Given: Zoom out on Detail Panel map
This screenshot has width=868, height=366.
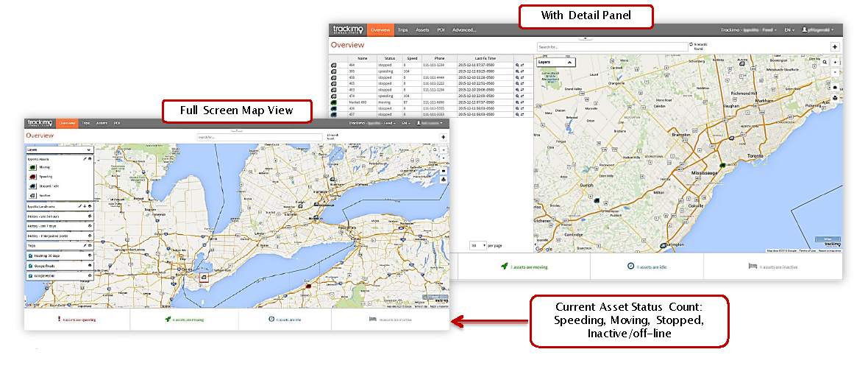Looking at the screenshot, I should coord(836,72).
